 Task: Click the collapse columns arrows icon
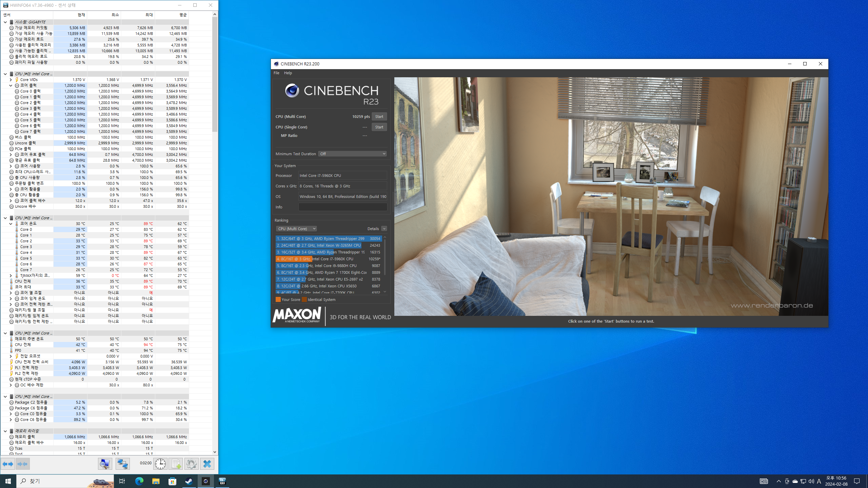[x=22, y=464]
